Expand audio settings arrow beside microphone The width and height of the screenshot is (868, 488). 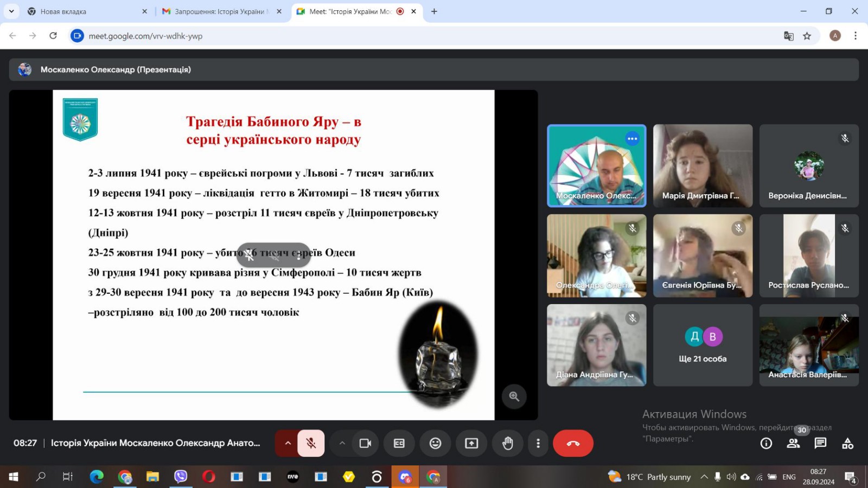click(288, 443)
